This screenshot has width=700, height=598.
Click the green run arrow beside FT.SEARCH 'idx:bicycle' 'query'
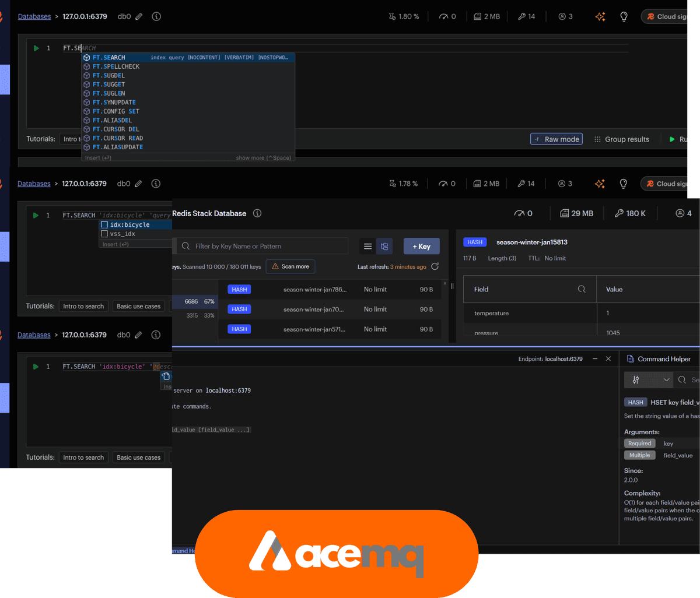pyautogui.click(x=36, y=215)
